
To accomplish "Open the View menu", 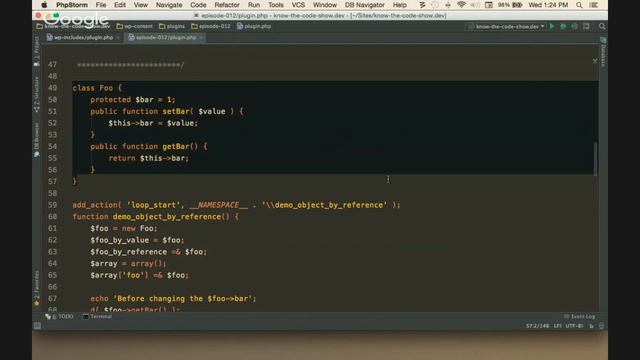I will point(140,5).
